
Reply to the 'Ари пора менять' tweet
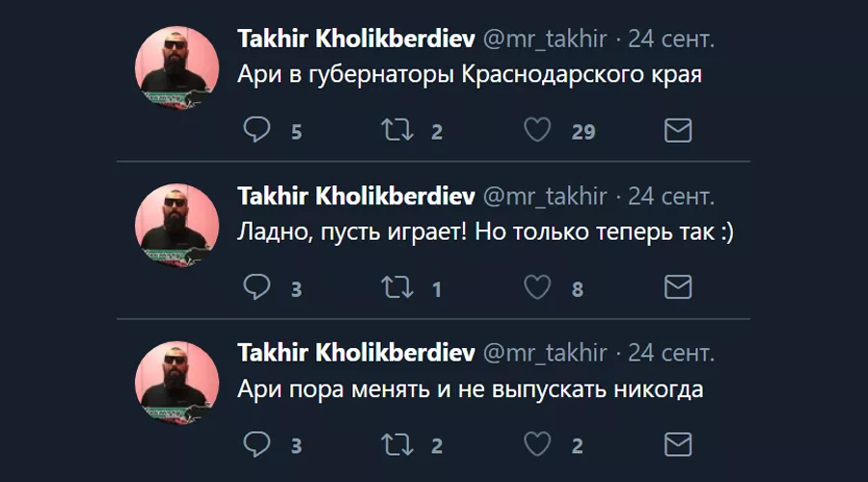[x=257, y=444]
